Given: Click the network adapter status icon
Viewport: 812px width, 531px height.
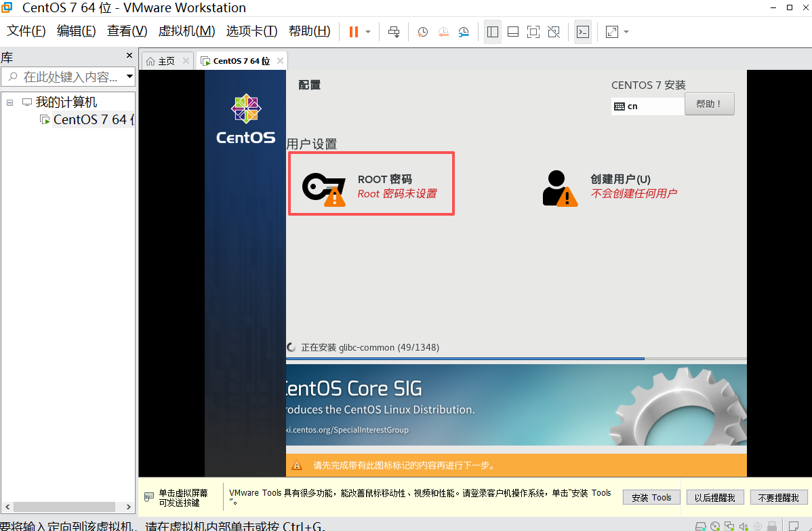Looking at the screenshot, I should pos(729,526).
